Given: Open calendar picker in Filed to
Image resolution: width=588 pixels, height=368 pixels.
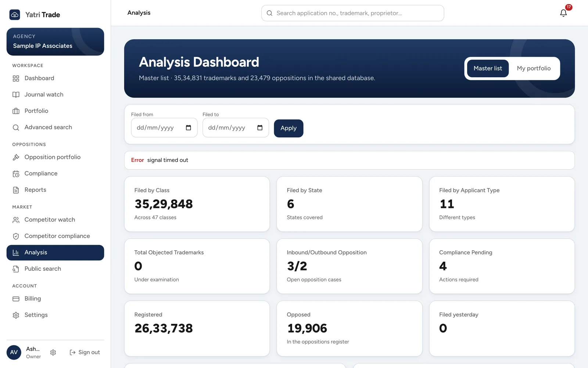Looking at the screenshot, I should pos(260,128).
